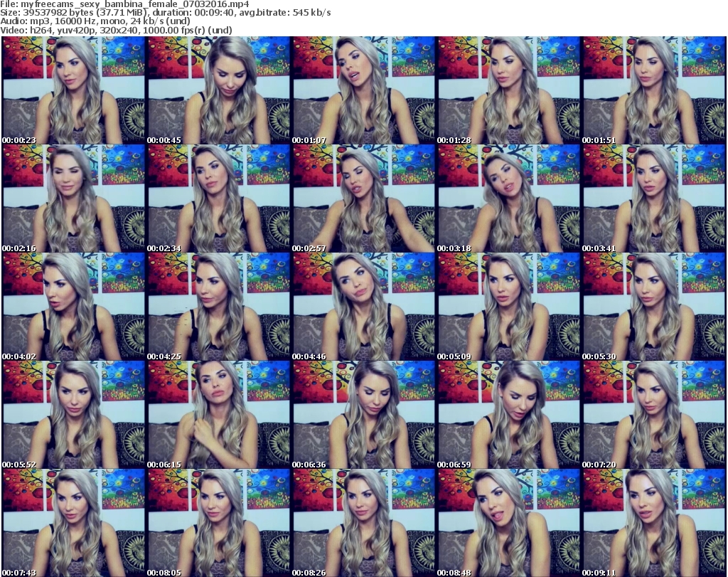Click the 00:08:05 video frame

218,523
